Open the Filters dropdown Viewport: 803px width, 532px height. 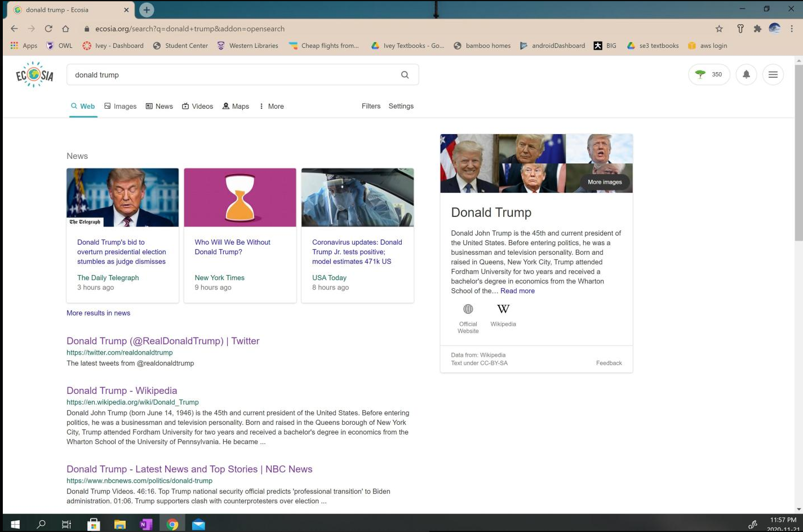coord(371,106)
